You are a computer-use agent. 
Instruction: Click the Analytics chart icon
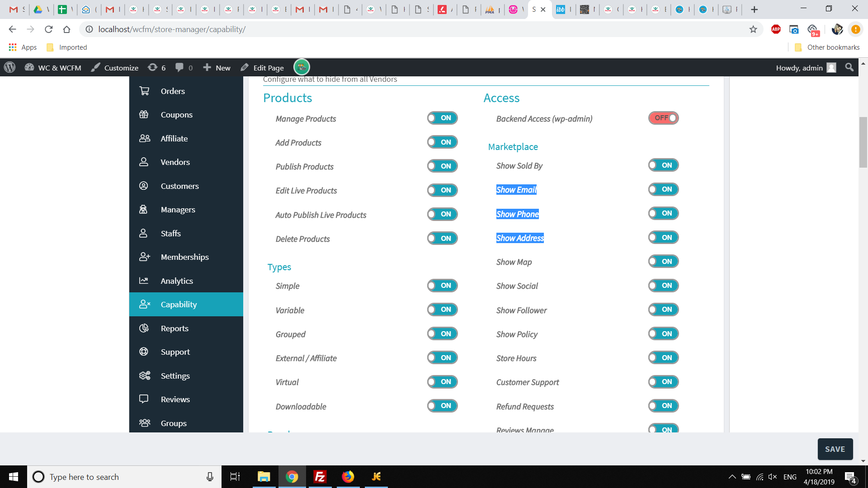(144, 281)
